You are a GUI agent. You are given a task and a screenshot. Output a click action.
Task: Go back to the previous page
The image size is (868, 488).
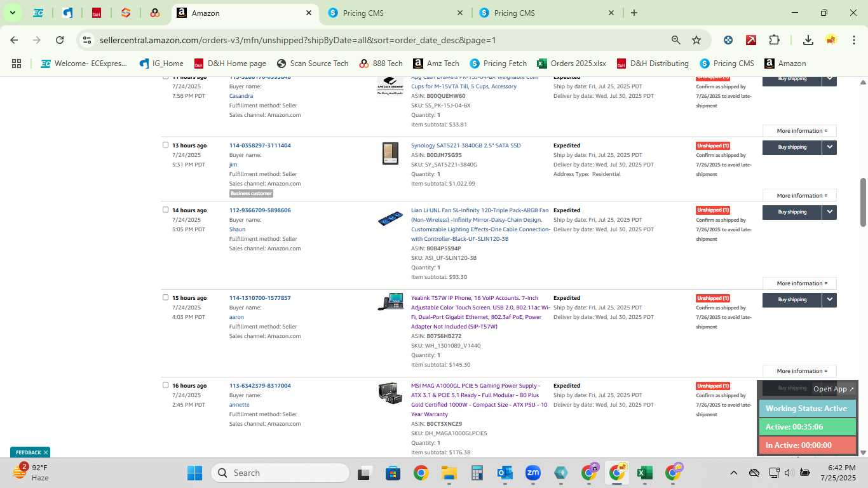point(14,40)
